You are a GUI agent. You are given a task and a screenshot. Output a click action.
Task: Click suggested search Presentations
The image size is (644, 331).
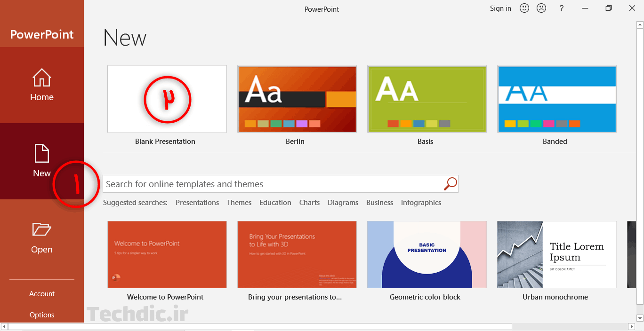(197, 203)
